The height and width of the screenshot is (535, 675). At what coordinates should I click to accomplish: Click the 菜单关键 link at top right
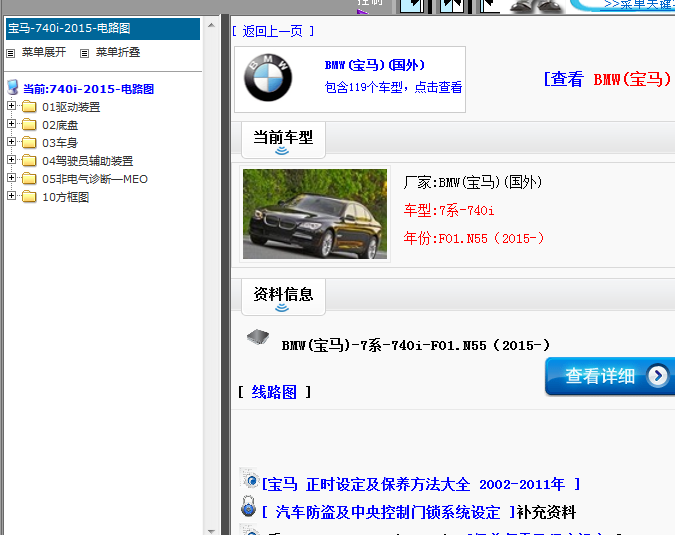[639, 4]
